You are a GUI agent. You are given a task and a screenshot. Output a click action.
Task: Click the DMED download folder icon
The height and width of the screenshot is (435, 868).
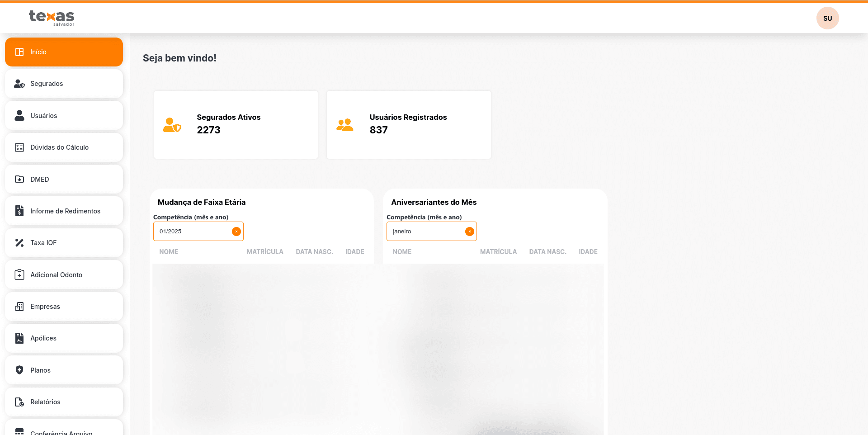tap(19, 180)
